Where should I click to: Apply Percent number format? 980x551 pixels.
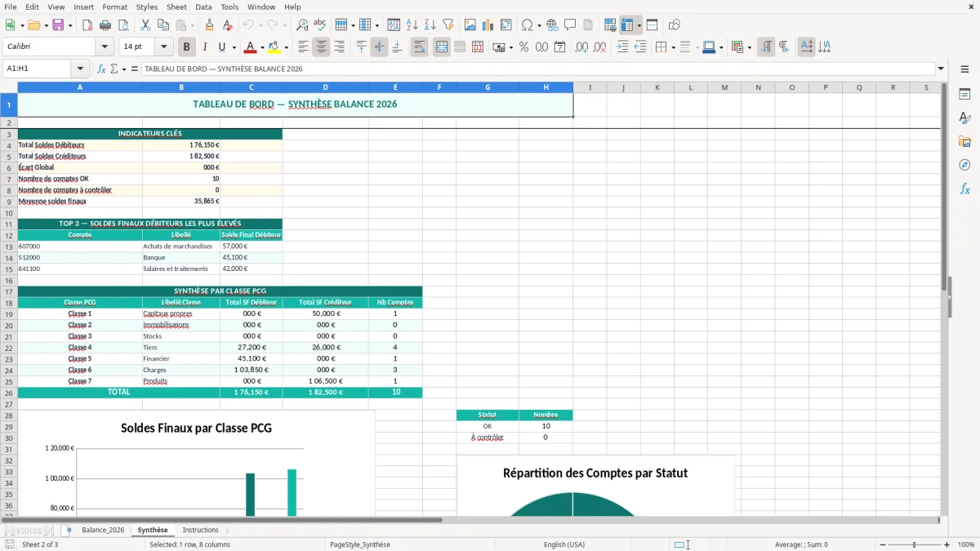(523, 47)
